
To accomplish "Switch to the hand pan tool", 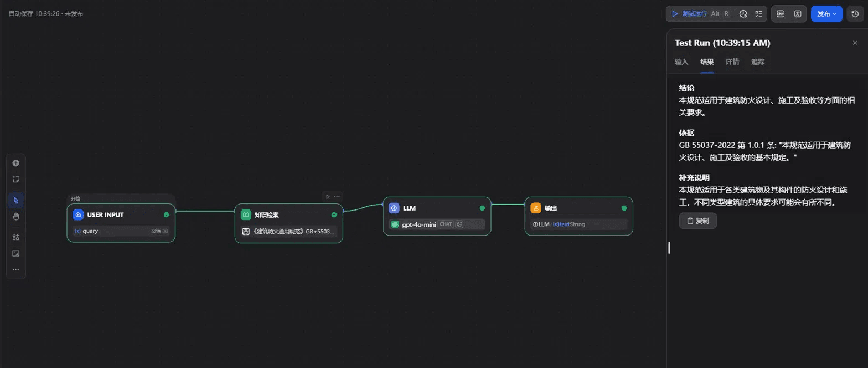I will click(x=15, y=216).
